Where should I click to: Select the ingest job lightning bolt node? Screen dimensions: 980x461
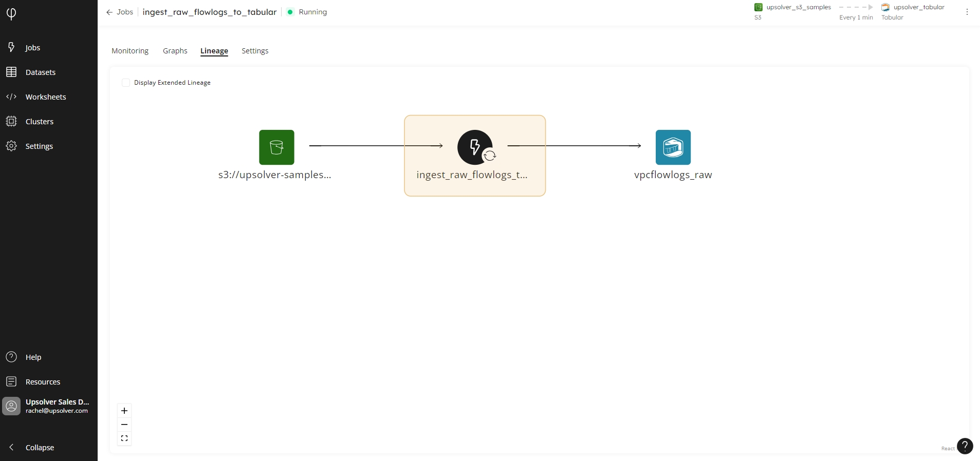click(475, 147)
